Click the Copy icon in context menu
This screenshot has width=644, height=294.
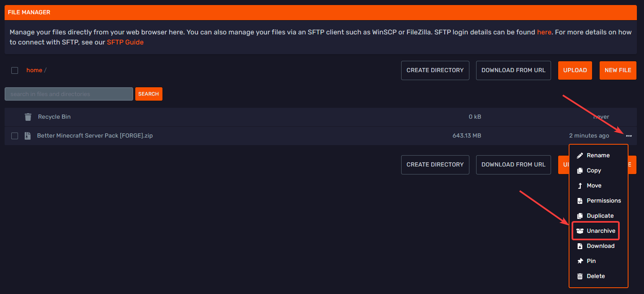pos(580,171)
